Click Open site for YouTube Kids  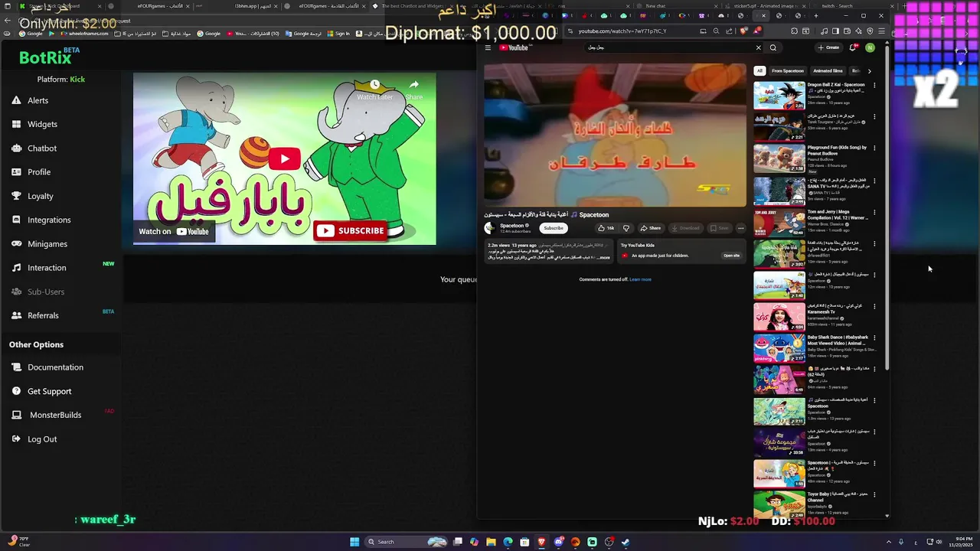point(731,256)
